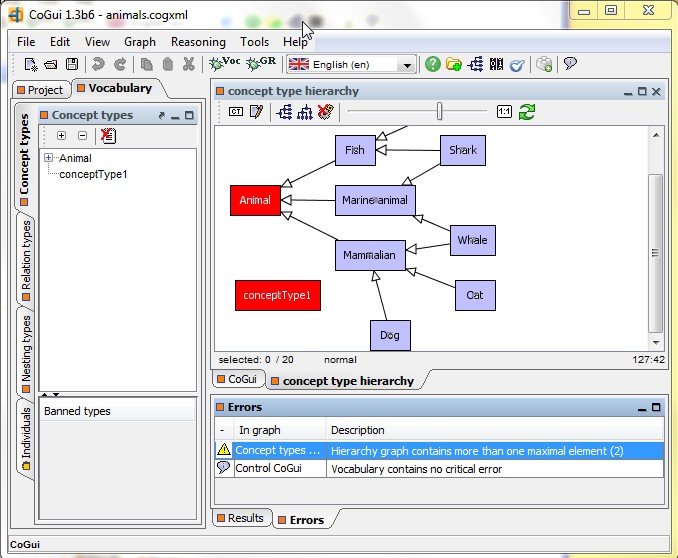Expand all with plus icon in Concept types
This screenshot has width=678, height=558.
[61, 136]
